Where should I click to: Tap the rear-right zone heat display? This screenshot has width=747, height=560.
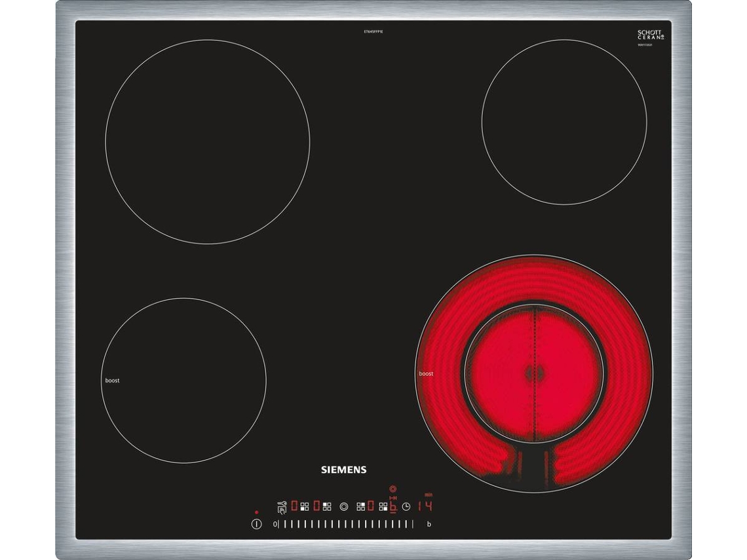point(371,506)
